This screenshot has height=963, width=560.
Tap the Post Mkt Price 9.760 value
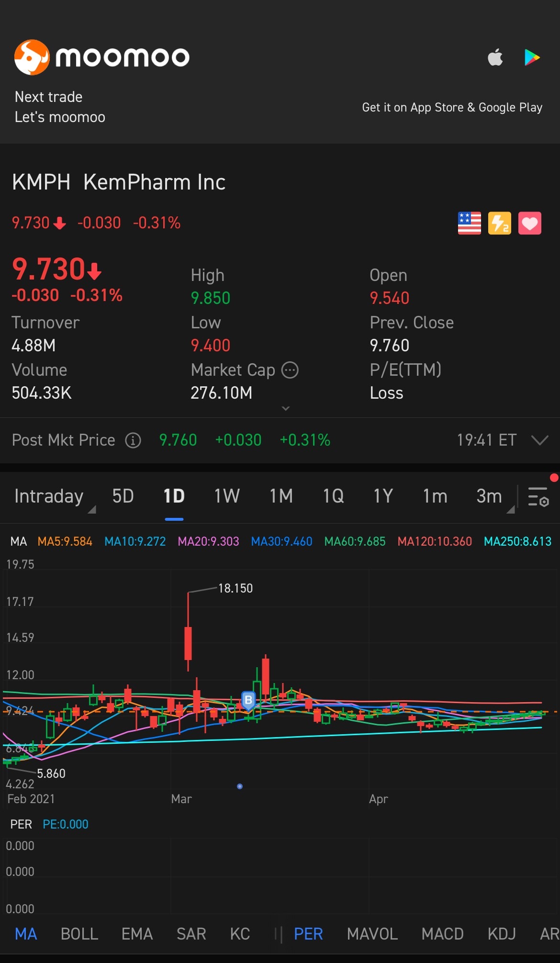[x=178, y=440]
